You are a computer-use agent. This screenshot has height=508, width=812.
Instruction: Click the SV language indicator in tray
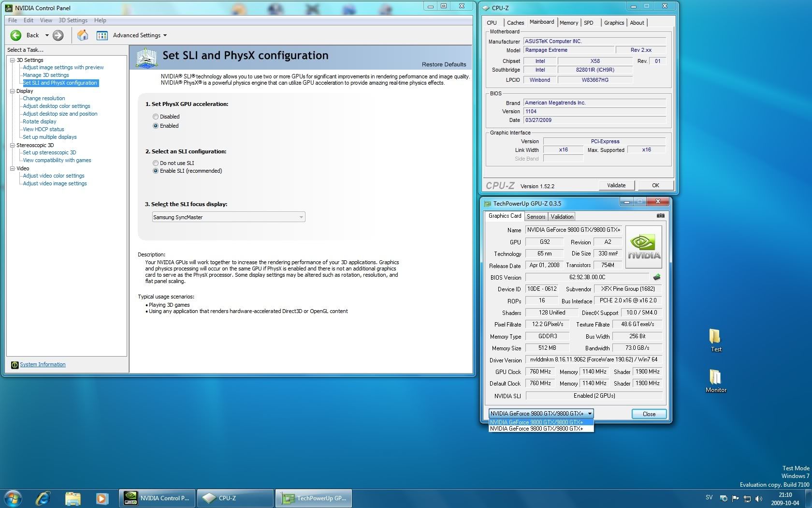pos(709,497)
